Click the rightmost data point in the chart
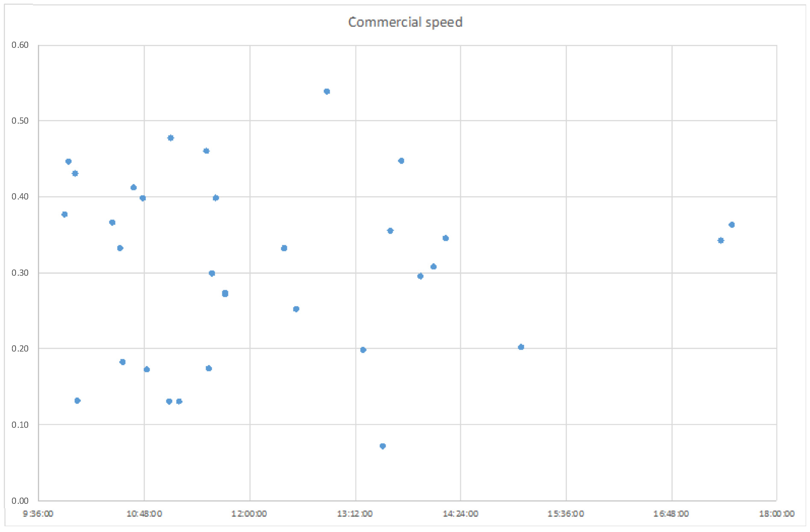The height and width of the screenshot is (532, 810). [732, 224]
